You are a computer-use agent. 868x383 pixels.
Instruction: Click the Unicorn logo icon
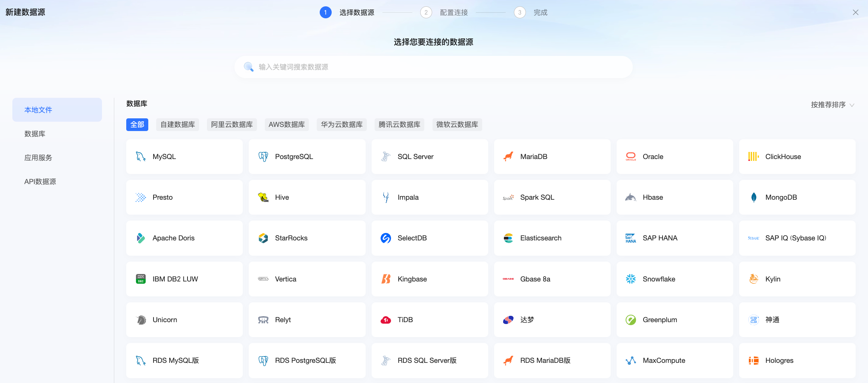tap(141, 320)
